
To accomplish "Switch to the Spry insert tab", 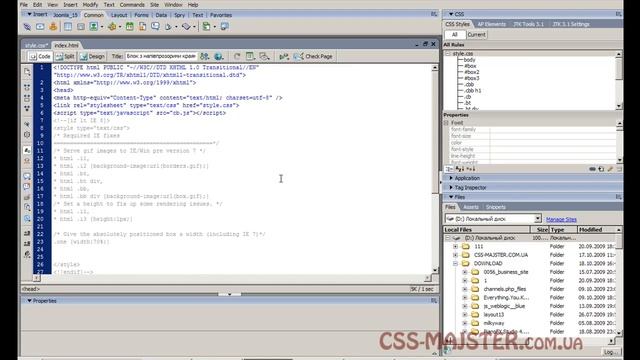I will point(180,15).
